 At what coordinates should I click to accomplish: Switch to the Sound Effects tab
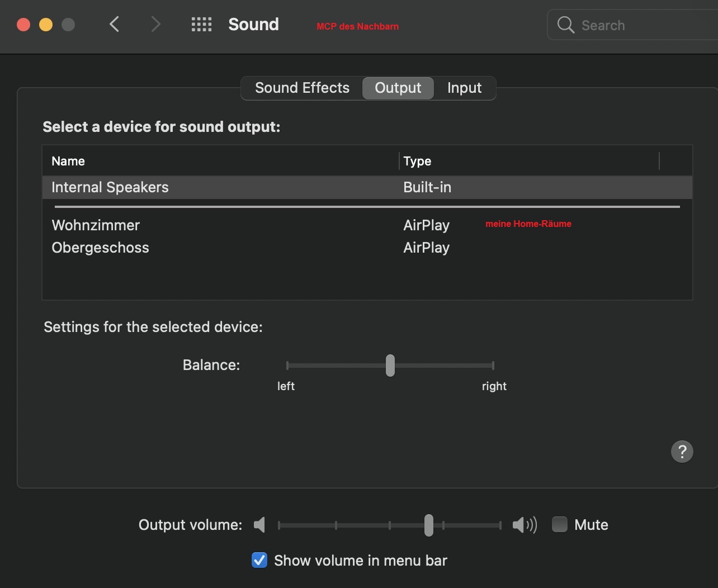pyautogui.click(x=302, y=88)
